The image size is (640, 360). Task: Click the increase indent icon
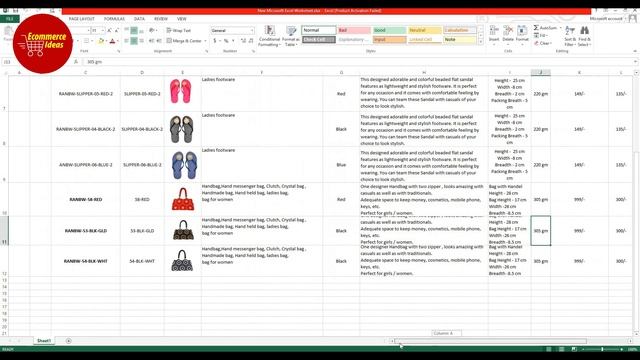tap(159, 41)
